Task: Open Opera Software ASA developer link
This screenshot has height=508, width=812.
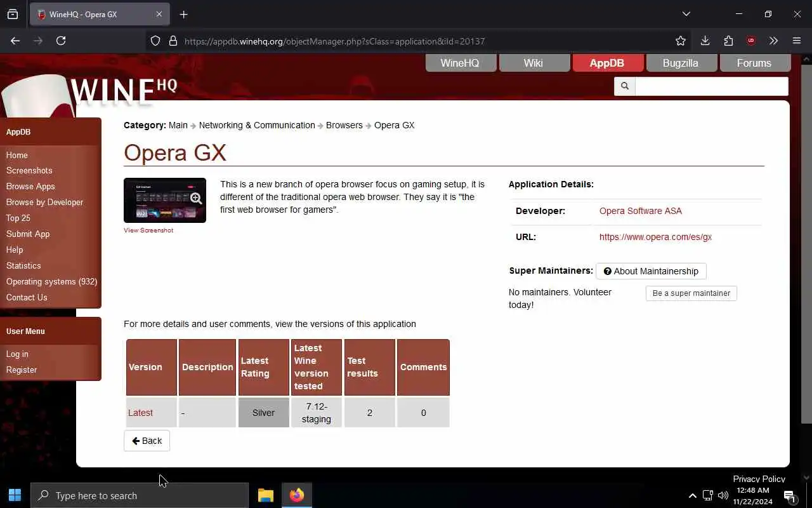Action: [x=641, y=211]
